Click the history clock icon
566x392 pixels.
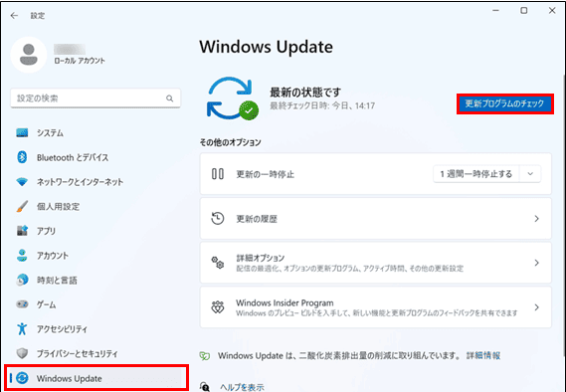click(218, 218)
